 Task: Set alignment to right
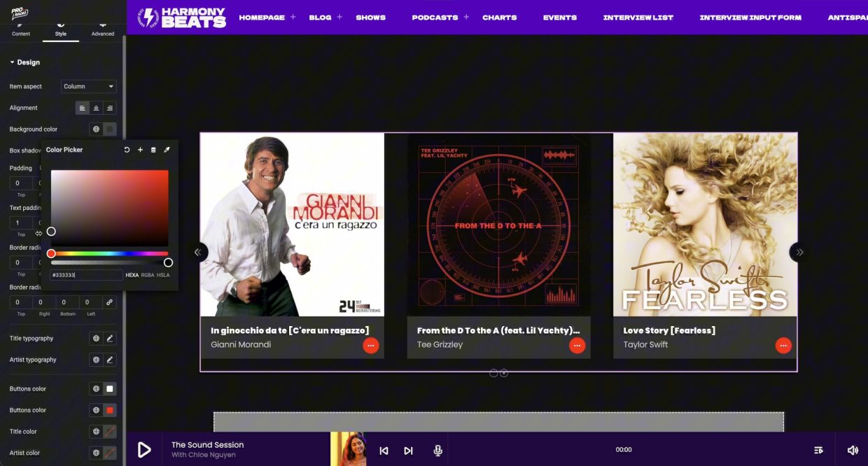click(110, 108)
